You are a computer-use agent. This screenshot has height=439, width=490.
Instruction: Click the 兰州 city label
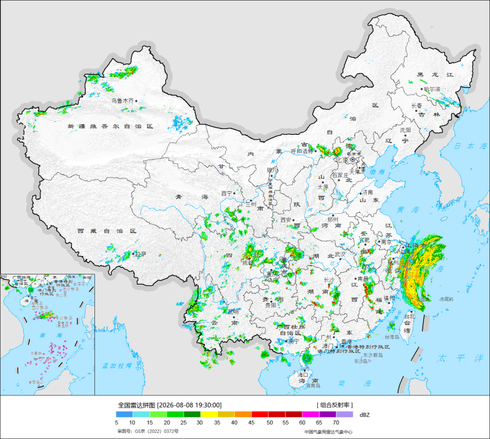point(251,204)
